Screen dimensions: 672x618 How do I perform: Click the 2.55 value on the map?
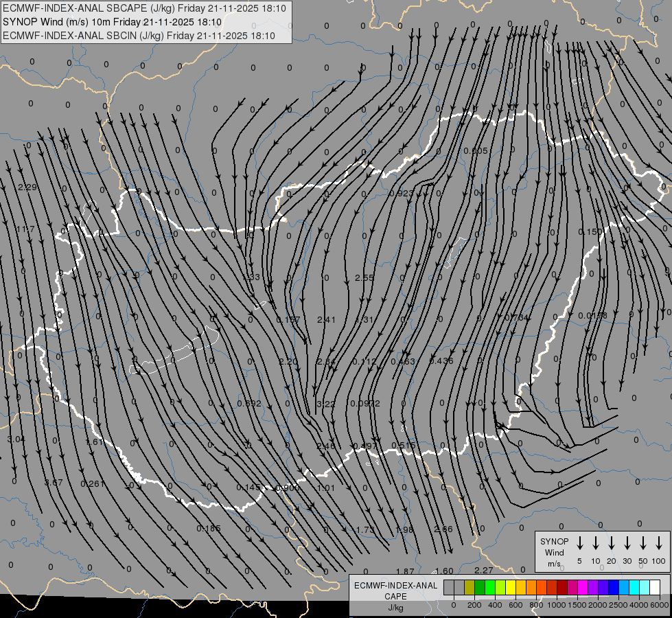tap(364, 278)
